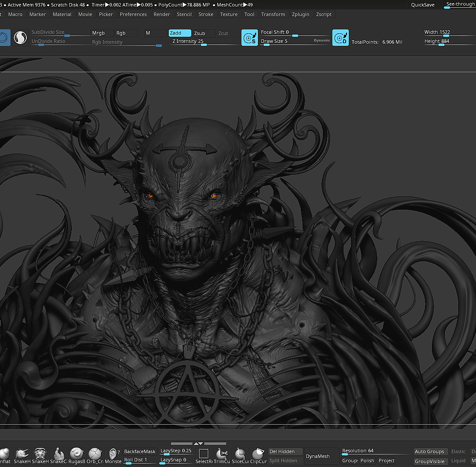Image resolution: width=476 pixels, height=467 pixels.
Task: Toggle the Project option for DynaMesh
Action: [386, 461]
